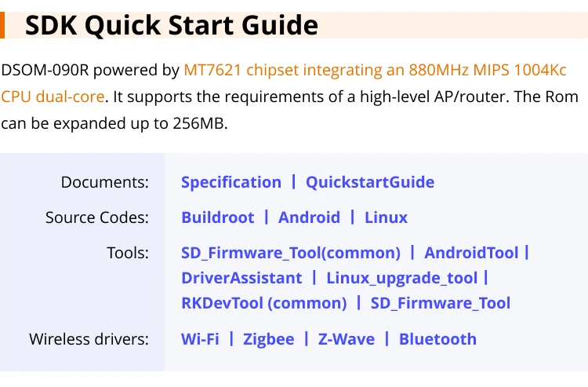Click the Z-Wave driver link
Image resolution: width=588 pixels, height=387 pixels.
(x=346, y=339)
